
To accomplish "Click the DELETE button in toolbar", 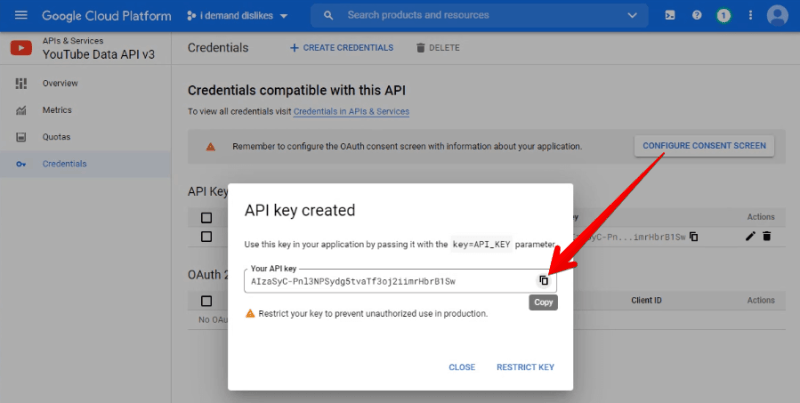I will pos(438,47).
